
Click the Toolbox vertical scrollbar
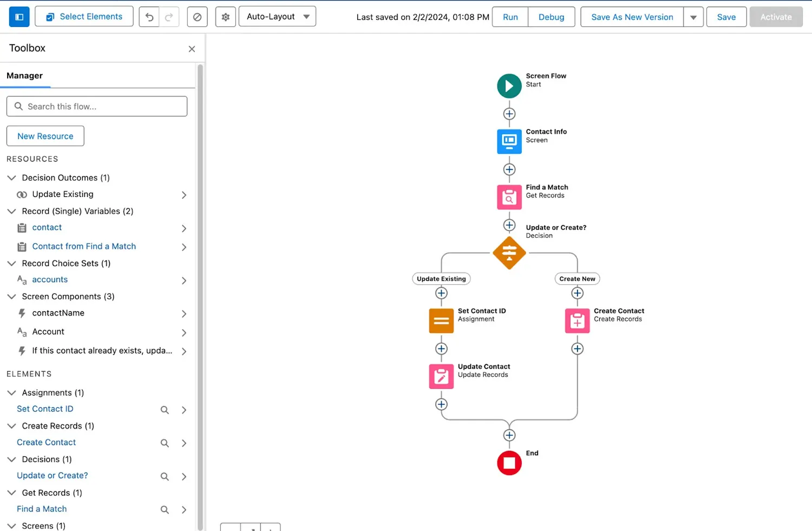tap(200, 298)
